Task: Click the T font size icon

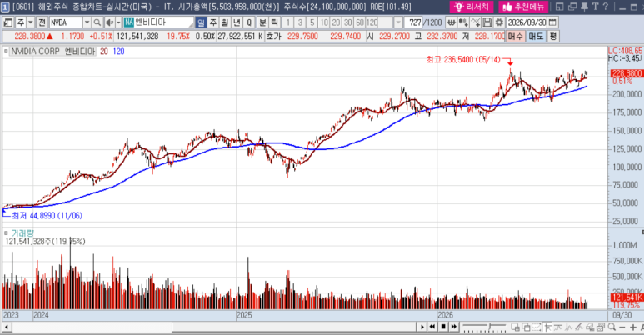Action: [x=595, y=7]
